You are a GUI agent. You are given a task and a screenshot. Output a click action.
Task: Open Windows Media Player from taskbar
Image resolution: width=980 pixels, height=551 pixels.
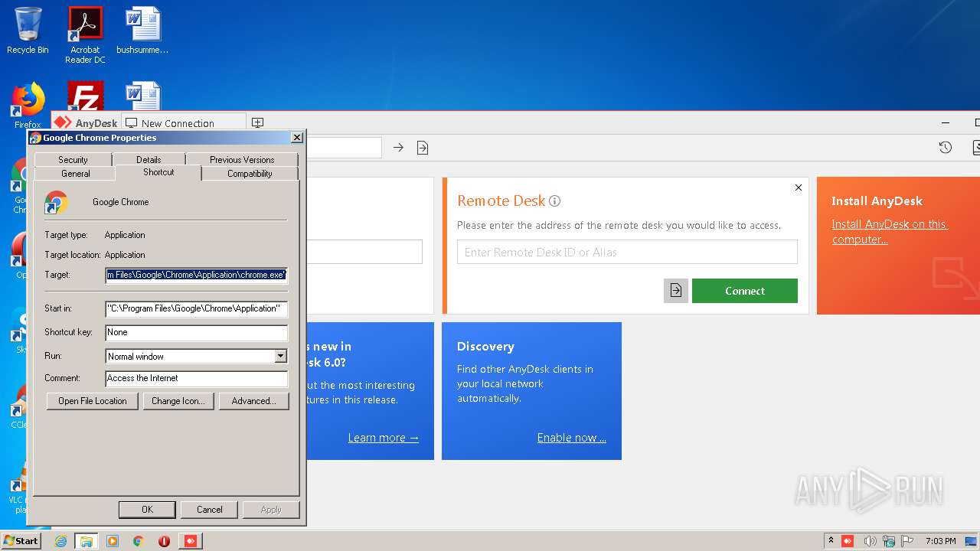(113, 541)
